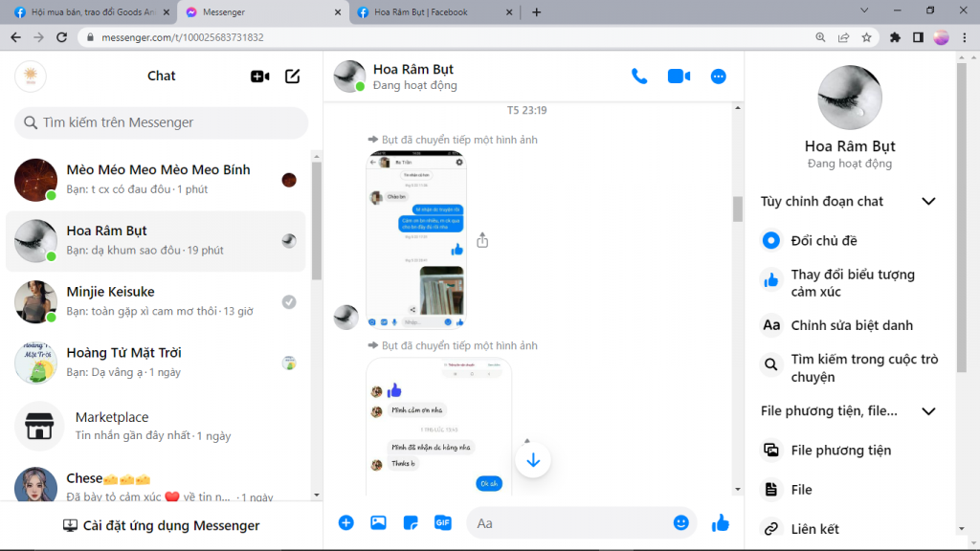
Task: Start a voice call with Hoa Râm Bụt
Action: pyautogui.click(x=639, y=77)
